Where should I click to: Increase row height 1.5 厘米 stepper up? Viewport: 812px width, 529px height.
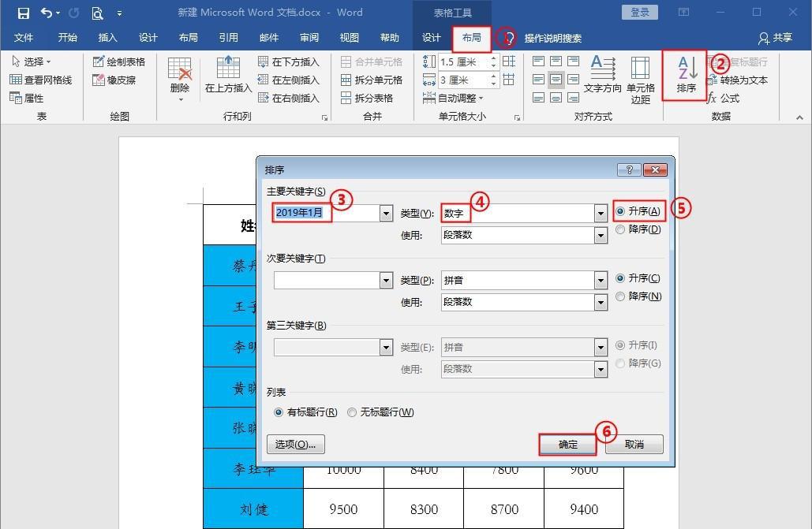pyautogui.click(x=493, y=58)
